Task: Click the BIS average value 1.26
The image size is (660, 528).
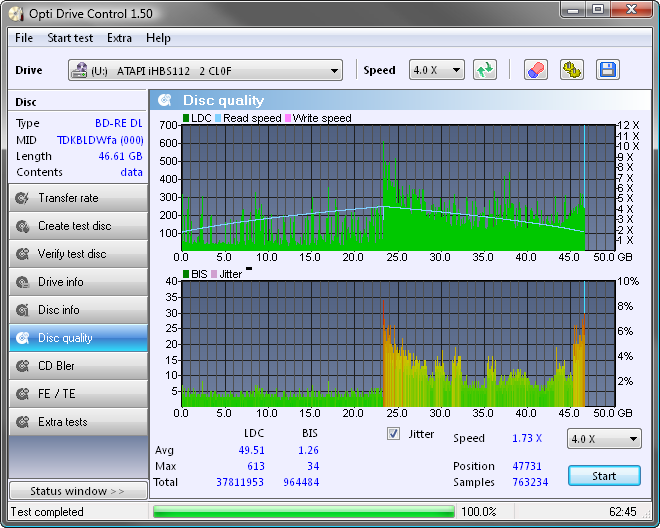Action: tap(308, 450)
